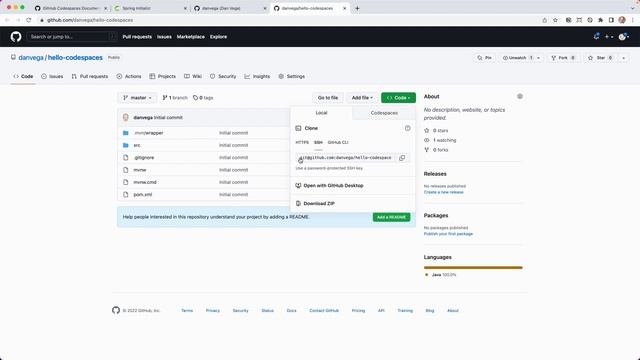Open the .mvn/wrapper folder icon
Image resolution: width=640 pixels, height=360 pixels.
(126, 133)
